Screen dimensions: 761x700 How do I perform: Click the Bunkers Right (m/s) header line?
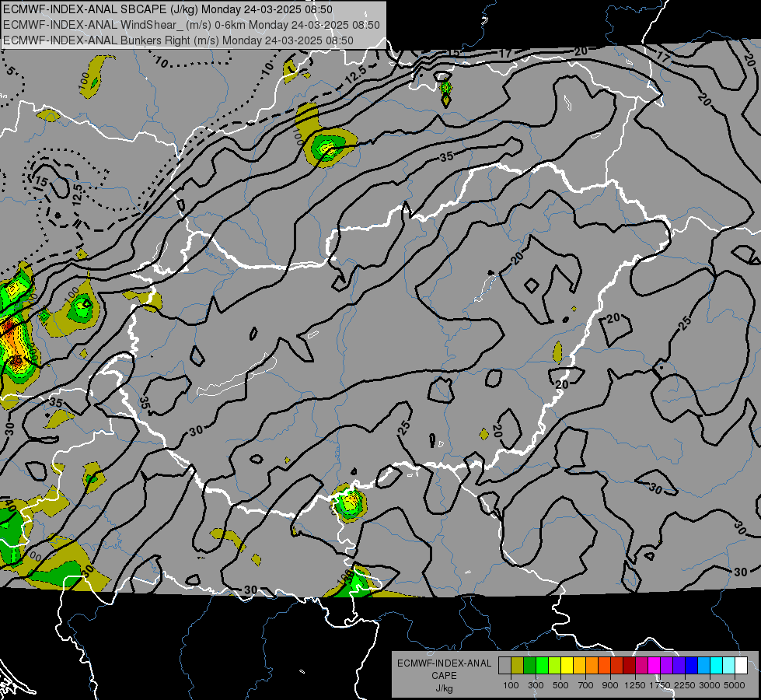tap(178, 40)
